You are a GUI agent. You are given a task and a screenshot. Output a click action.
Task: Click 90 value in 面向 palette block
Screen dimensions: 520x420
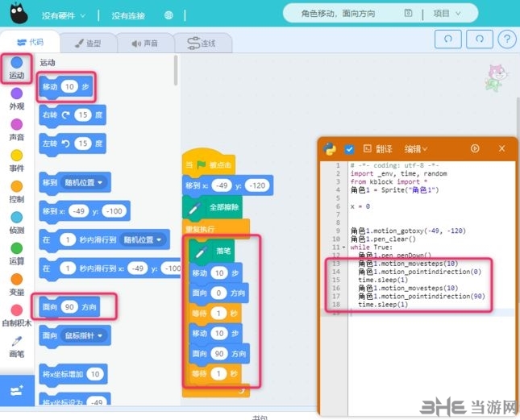click(x=69, y=307)
